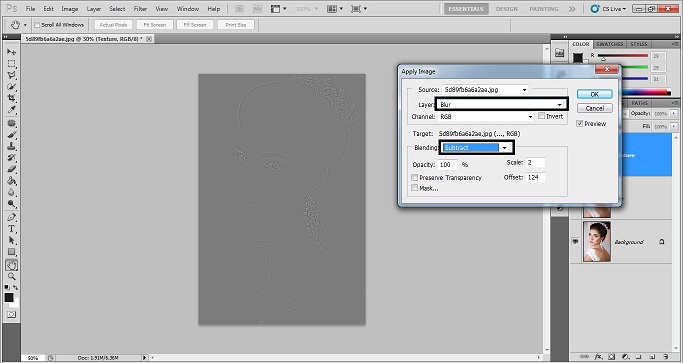
Task: Select the Rectangular Marquee tool
Action: pyautogui.click(x=11, y=64)
